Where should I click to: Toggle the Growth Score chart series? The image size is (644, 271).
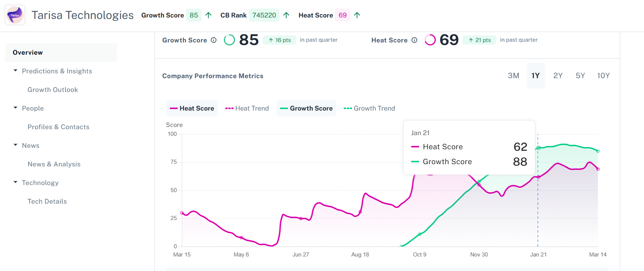(x=306, y=108)
